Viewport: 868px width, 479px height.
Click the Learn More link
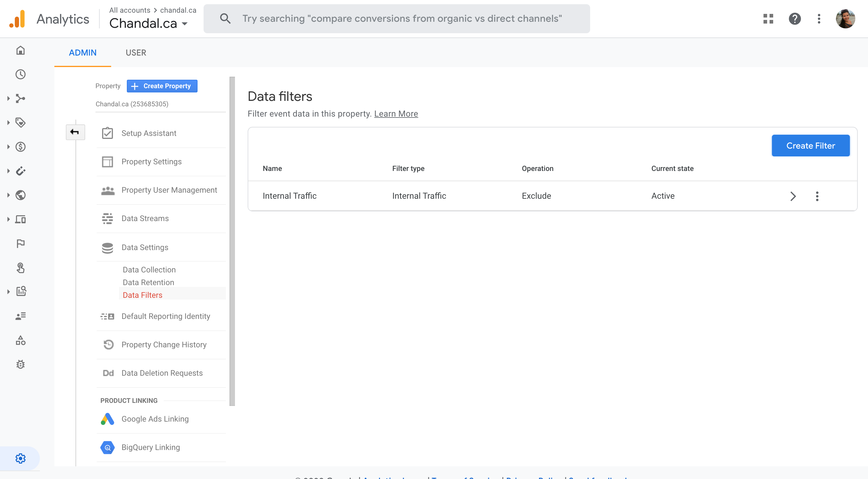396,113
